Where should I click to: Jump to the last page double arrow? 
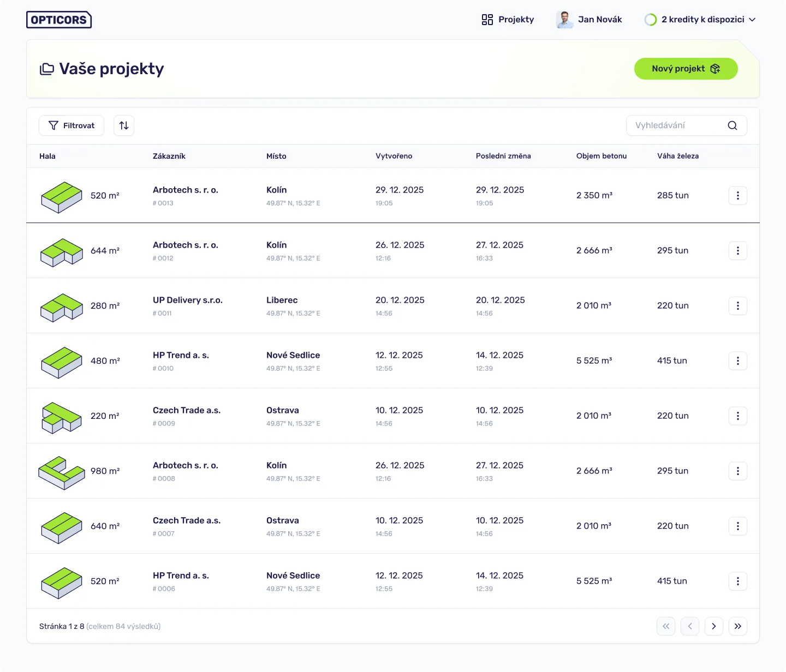pos(738,626)
